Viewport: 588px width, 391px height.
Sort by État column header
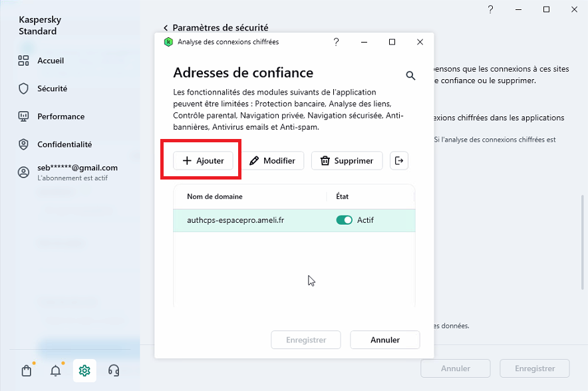coord(342,196)
